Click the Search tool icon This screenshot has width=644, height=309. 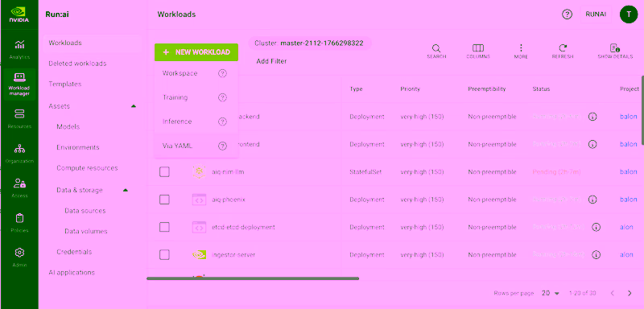click(436, 51)
